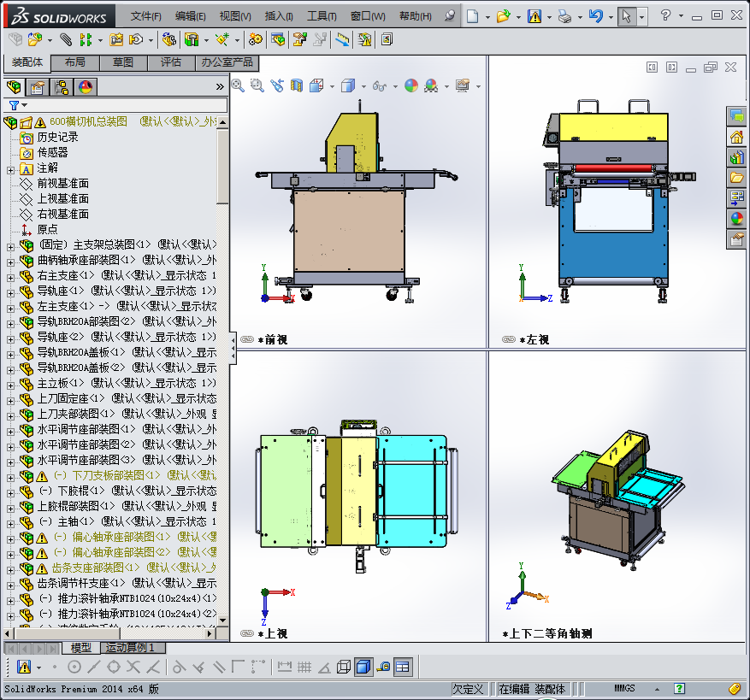Open the 文件(F) menu
This screenshot has width=750, height=700.
[146, 16]
